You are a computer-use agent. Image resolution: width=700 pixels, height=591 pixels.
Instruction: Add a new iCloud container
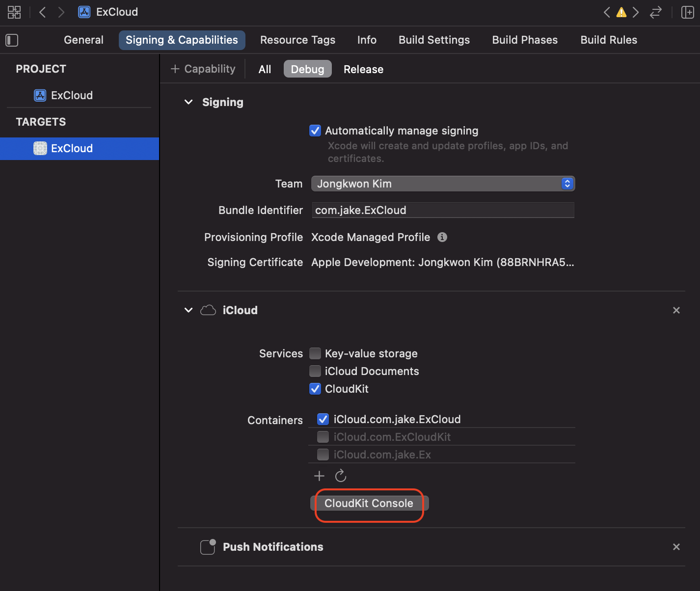pos(319,476)
